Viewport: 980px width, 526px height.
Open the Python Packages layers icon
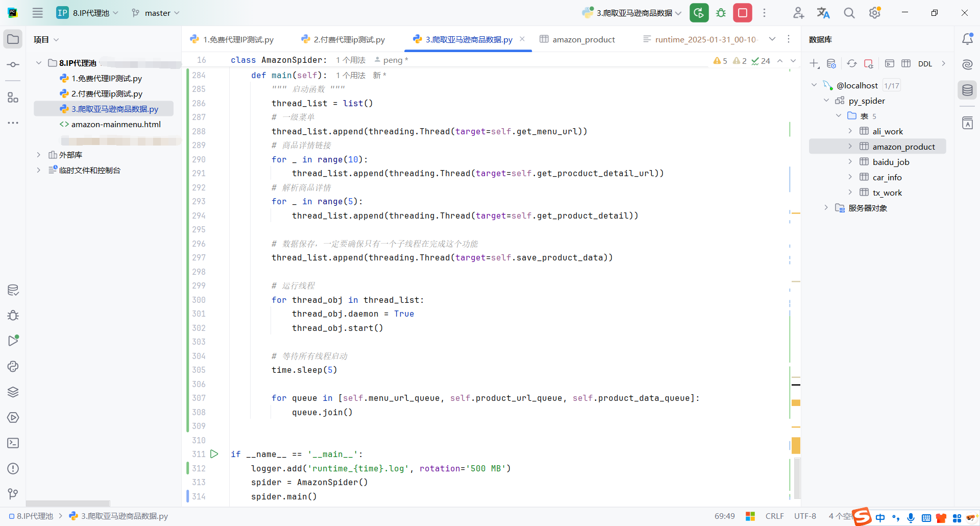pyautogui.click(x=13, y=392)
